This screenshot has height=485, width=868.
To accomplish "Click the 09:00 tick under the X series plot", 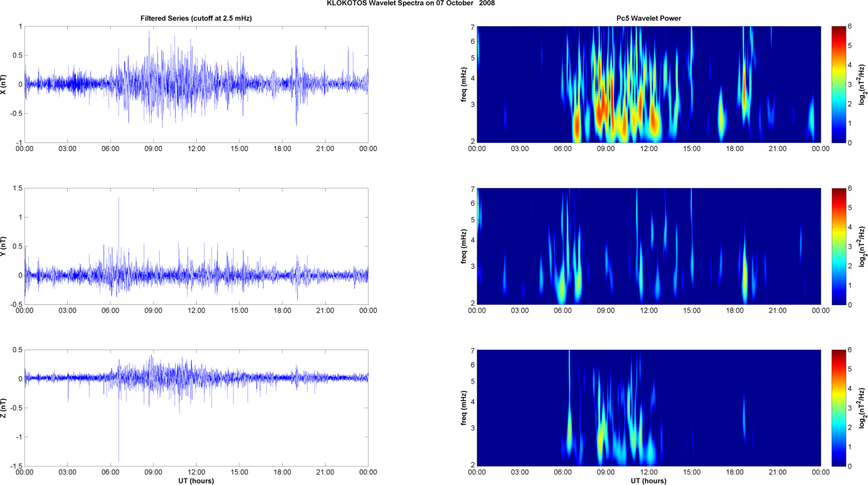I will click(153, 149).
